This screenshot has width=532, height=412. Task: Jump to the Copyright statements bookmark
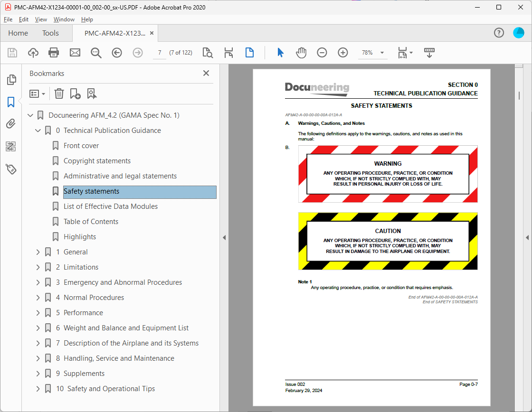[97, 161]
